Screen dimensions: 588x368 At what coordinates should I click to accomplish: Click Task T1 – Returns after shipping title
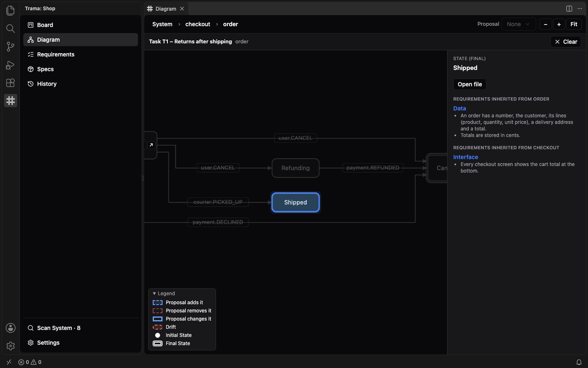(190, 42)
